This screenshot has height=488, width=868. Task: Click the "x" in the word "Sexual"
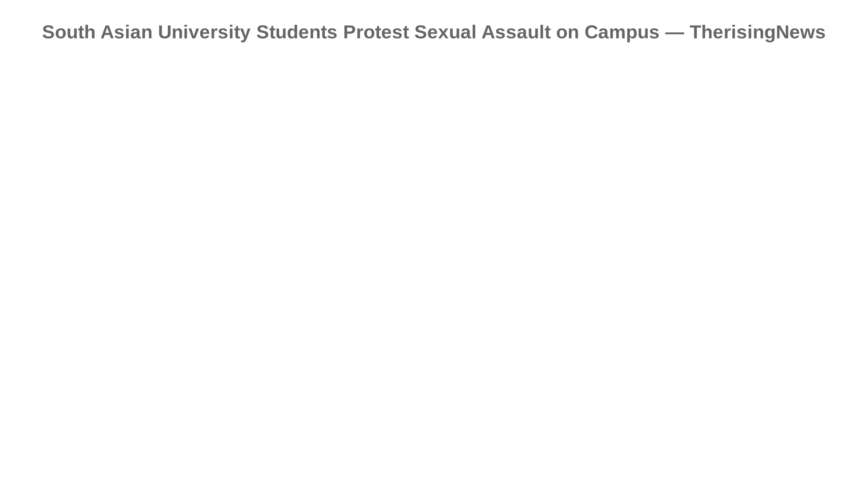440,33
